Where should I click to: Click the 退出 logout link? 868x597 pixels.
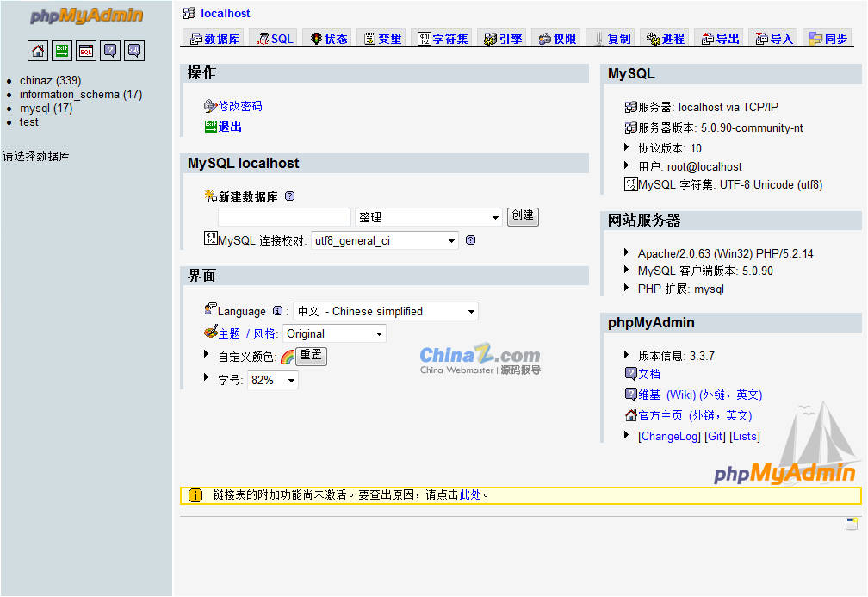(230, 127)
